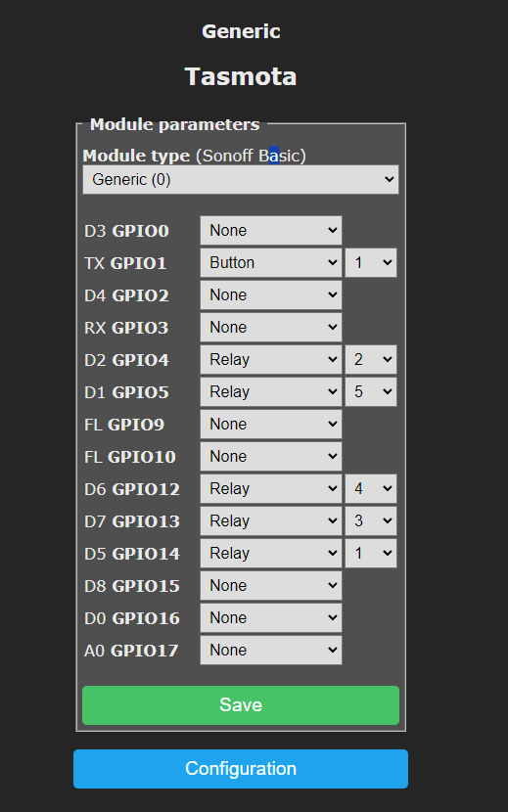This screenshot has width=508, height=812.
Task: Open the D8 GPIO15 function dropdown
Action: point(271,586)
